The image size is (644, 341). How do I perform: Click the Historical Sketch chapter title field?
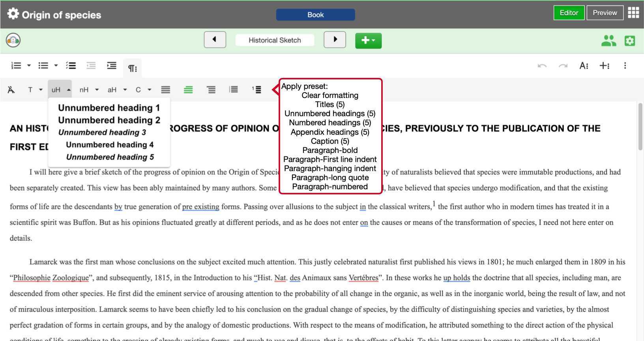275,40
